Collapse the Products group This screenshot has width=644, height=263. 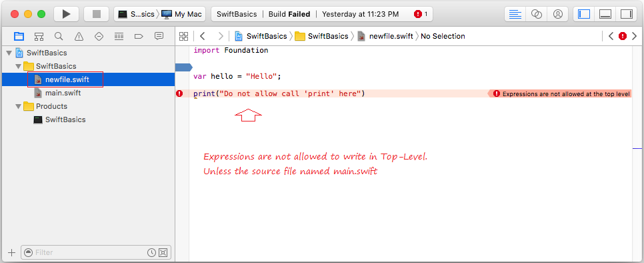(x=18, y=106)
